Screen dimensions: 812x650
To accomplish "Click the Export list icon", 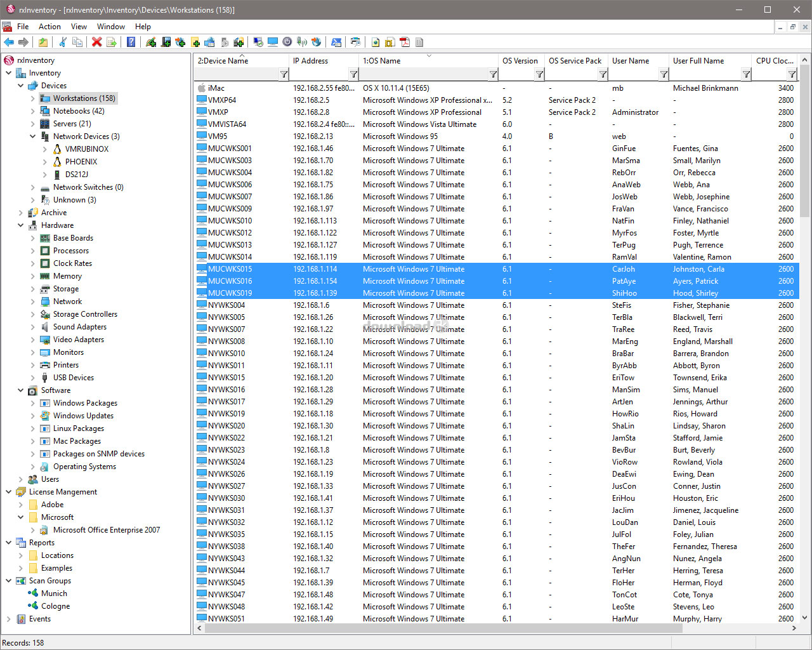I will [112, 42].
